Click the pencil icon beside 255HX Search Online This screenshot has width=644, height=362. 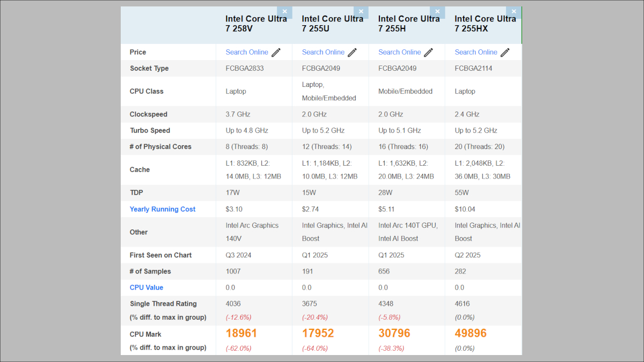pos(505,53)
